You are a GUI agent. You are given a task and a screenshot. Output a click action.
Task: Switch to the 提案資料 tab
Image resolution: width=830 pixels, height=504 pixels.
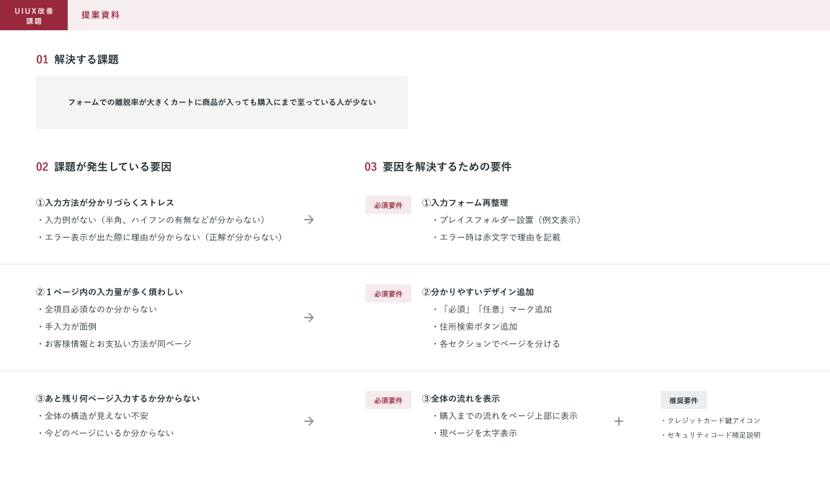tap(100, 15)
